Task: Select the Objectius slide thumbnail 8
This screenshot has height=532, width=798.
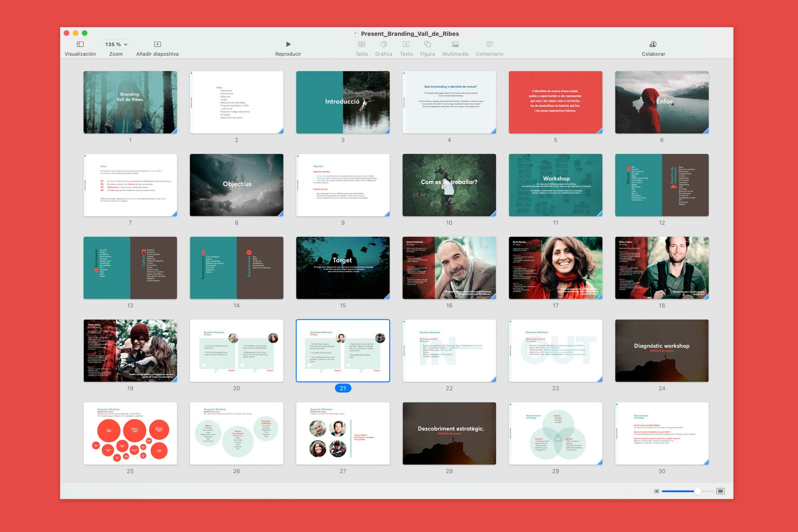Action: (x=237, y=185)
